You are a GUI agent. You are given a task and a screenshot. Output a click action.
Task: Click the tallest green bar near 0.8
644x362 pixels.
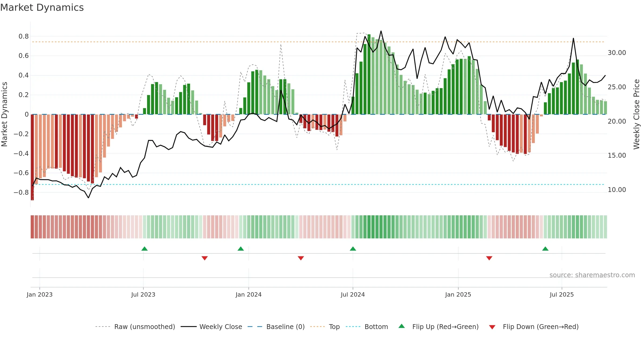369,74
